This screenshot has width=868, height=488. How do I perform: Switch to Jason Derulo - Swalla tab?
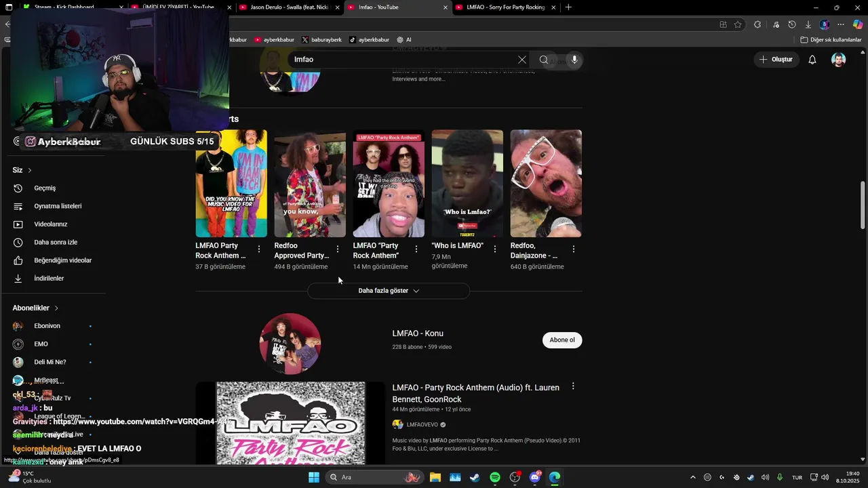click(288, 7)
